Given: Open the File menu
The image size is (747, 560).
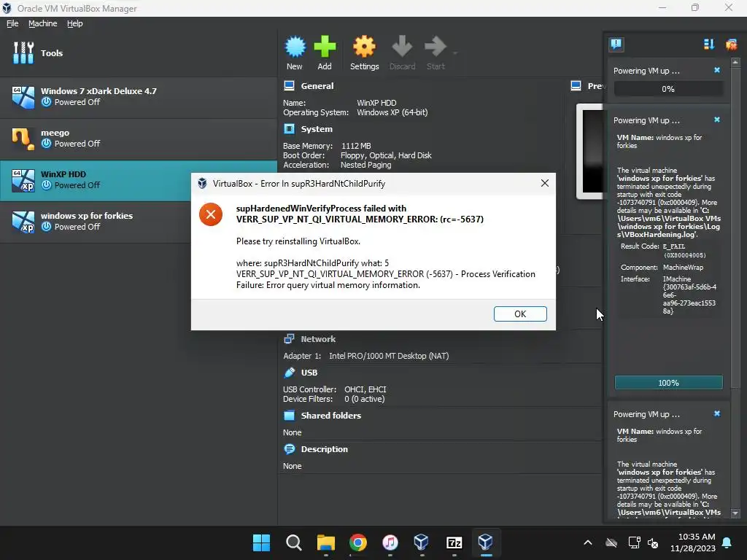Looking at the screenshot, I should pyautogui.click(x=13, y=23).
